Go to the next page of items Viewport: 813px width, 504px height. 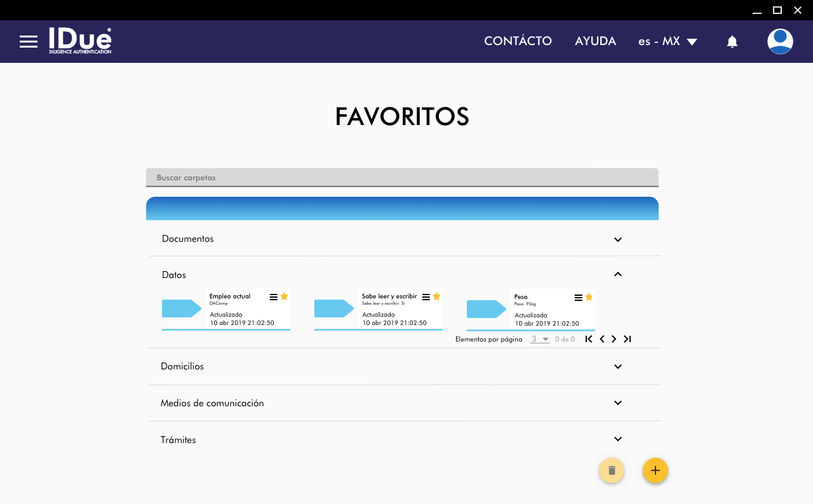pos(614,339)
